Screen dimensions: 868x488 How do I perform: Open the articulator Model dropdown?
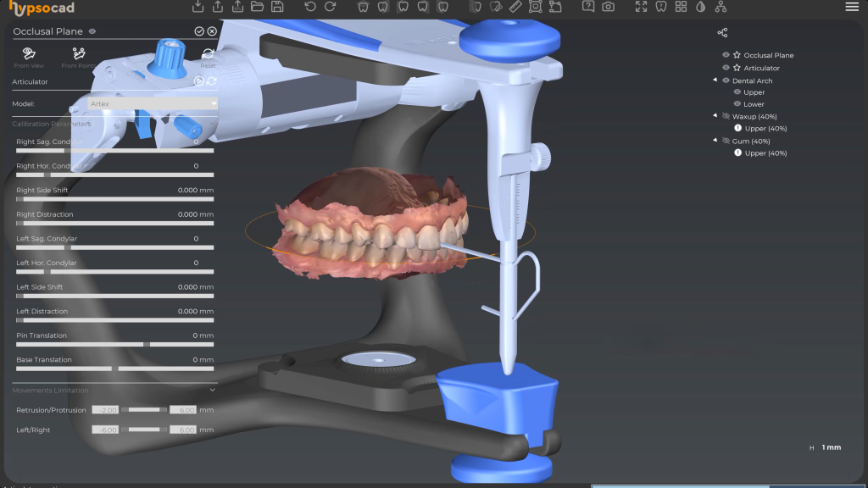(151, 103)
